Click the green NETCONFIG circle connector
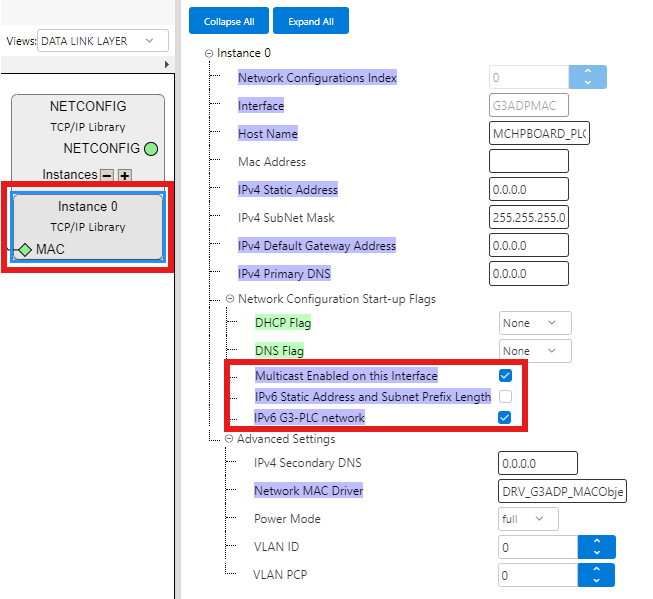This screenshot has width=653, height=599. coord(150,149)
